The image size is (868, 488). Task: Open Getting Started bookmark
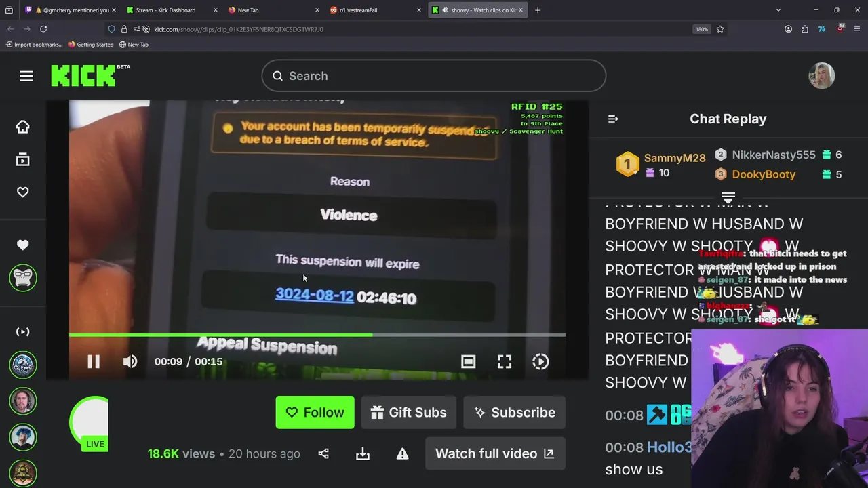coord(91,45)
